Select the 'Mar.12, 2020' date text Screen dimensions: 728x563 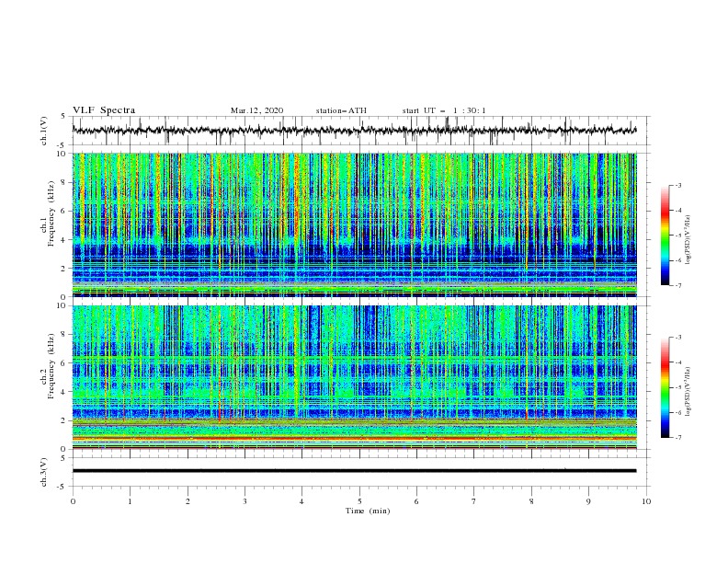[256, 110]
